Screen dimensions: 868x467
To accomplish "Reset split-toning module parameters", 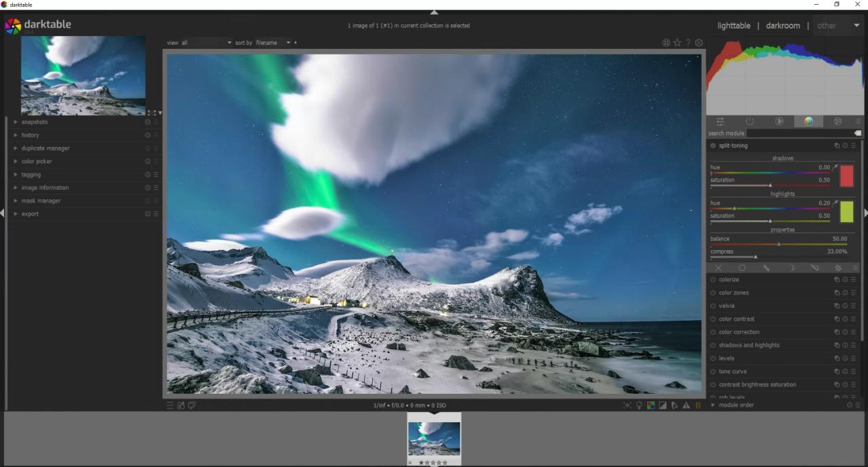I will tap(845, 146).
